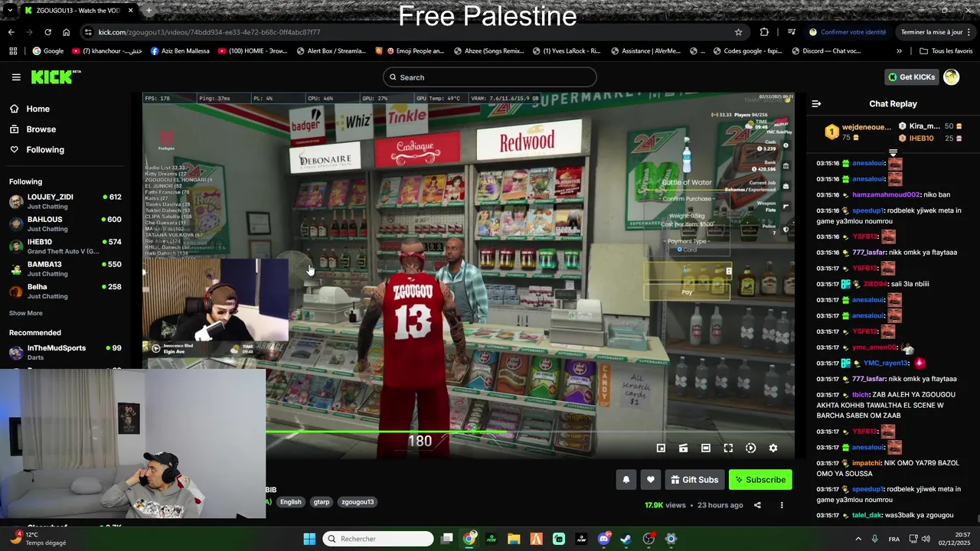Open BAHLOUS channel
This screenshot has width=980, height=551.
[65, 223]
